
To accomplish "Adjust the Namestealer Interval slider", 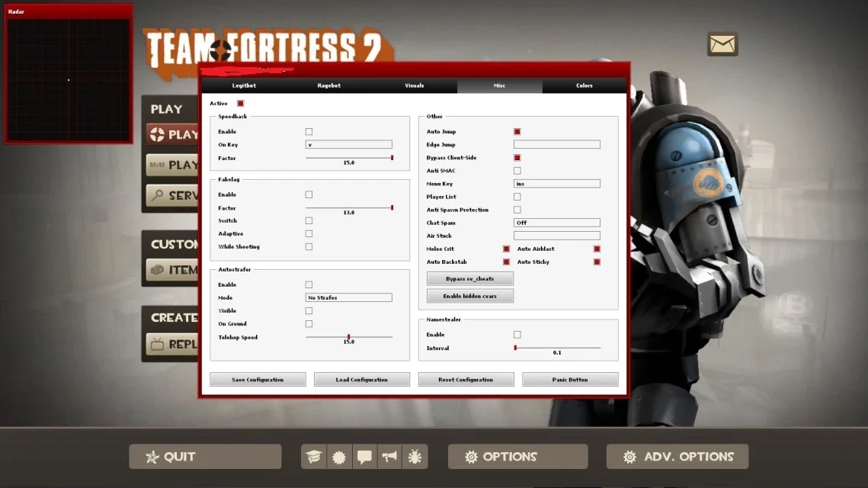I will pyautogui.click(x=557, y=348).
